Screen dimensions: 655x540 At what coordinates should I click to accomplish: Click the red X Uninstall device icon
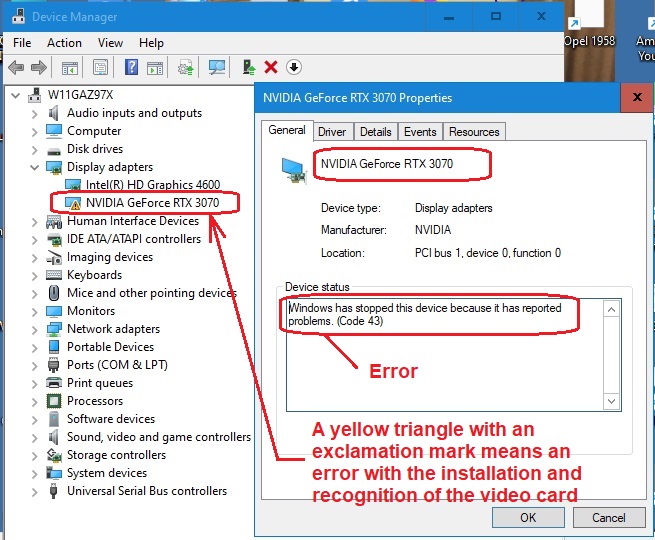tap(271, 67)
